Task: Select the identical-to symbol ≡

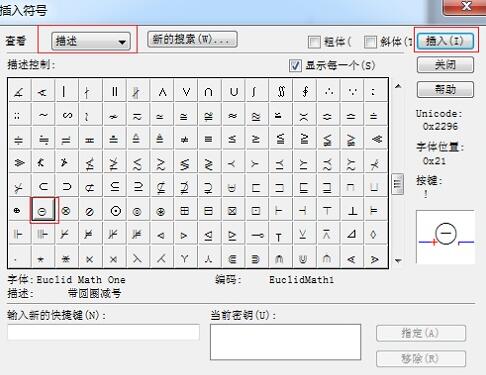Action: coord(209,139)
